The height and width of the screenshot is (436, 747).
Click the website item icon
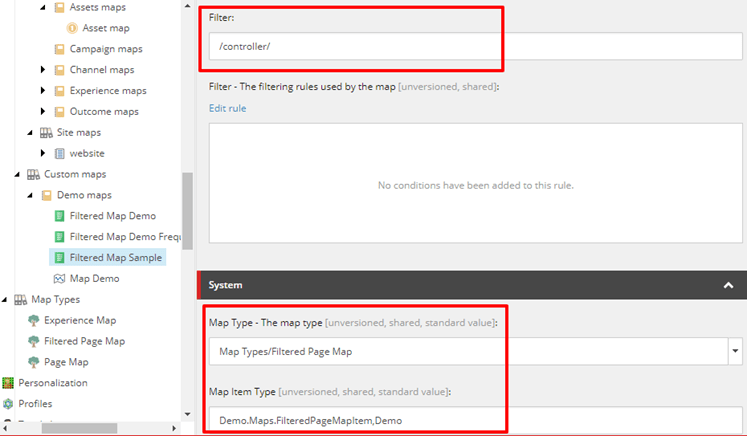59,153
